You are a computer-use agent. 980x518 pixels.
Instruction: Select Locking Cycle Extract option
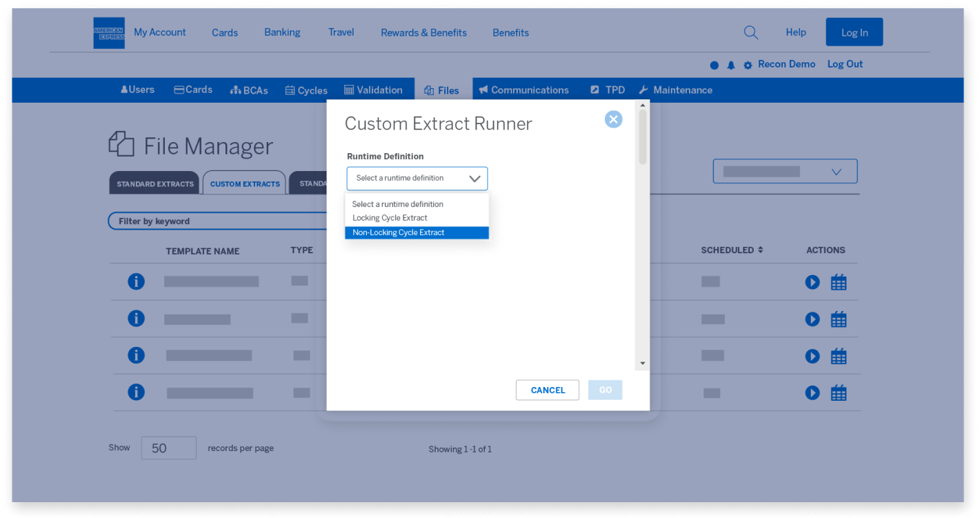click(390, 218)
